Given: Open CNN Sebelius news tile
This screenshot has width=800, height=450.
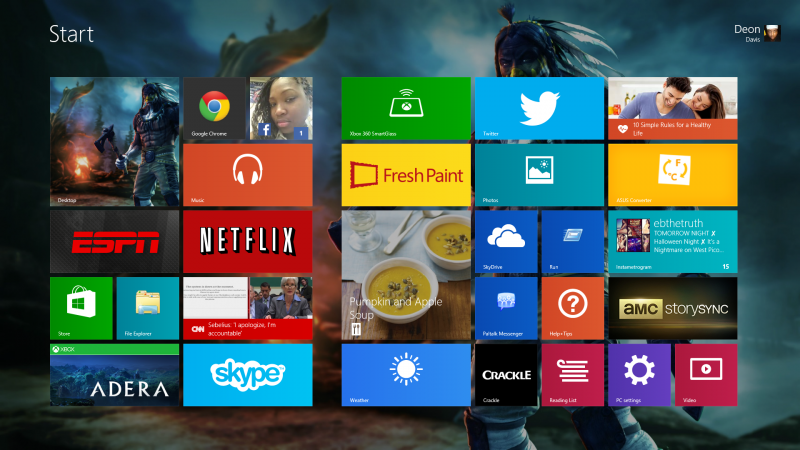Looking at the screenshot, I should click(248, 308).
